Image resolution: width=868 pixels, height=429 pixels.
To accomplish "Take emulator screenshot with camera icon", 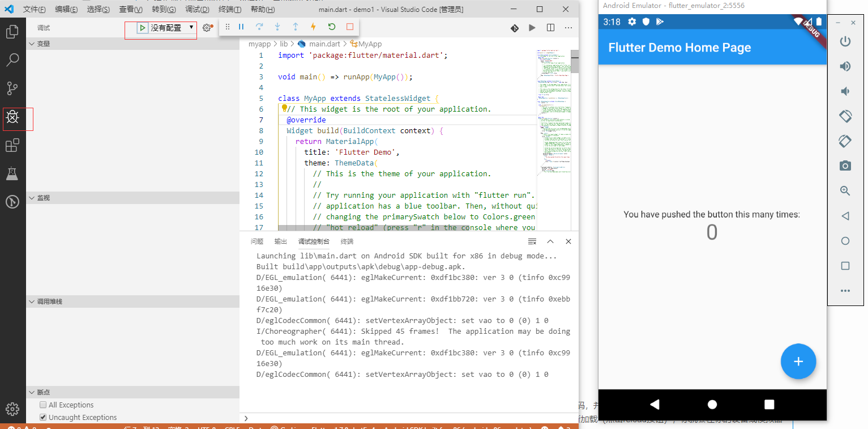I will [845, 165].
